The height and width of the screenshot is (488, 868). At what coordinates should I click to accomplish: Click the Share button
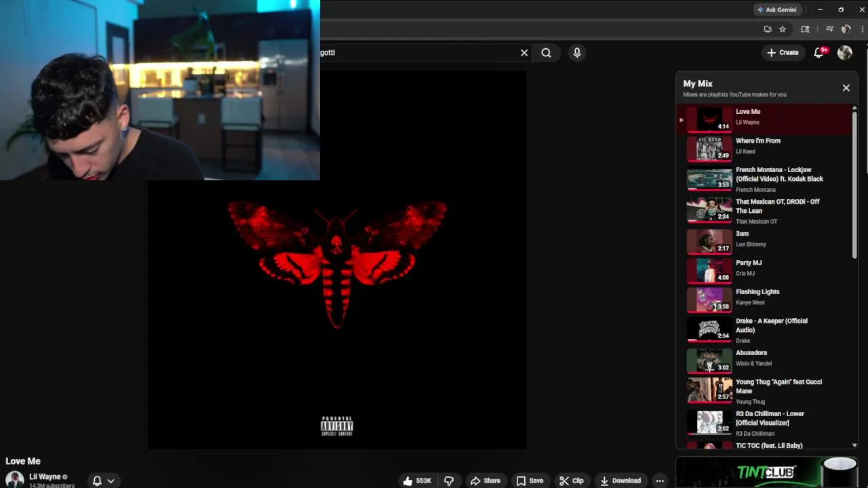pyautogui.click(x=486, y=481)
